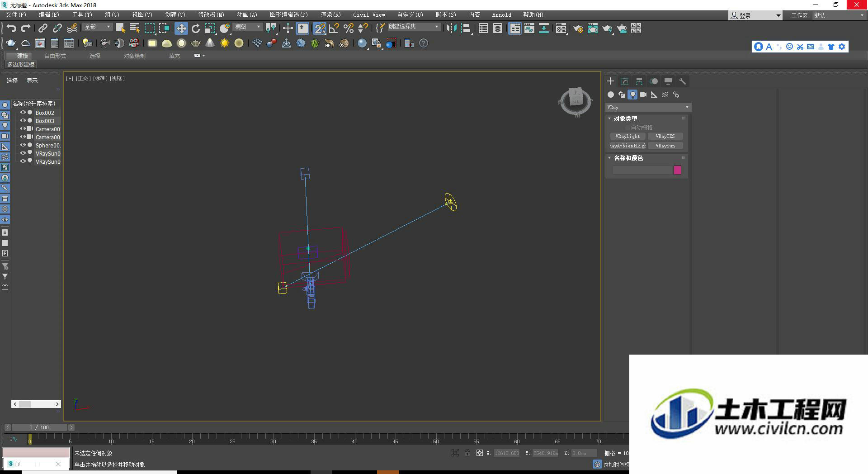
Task: Open the Display panel tab icon
Action: [x=668, y=81]
